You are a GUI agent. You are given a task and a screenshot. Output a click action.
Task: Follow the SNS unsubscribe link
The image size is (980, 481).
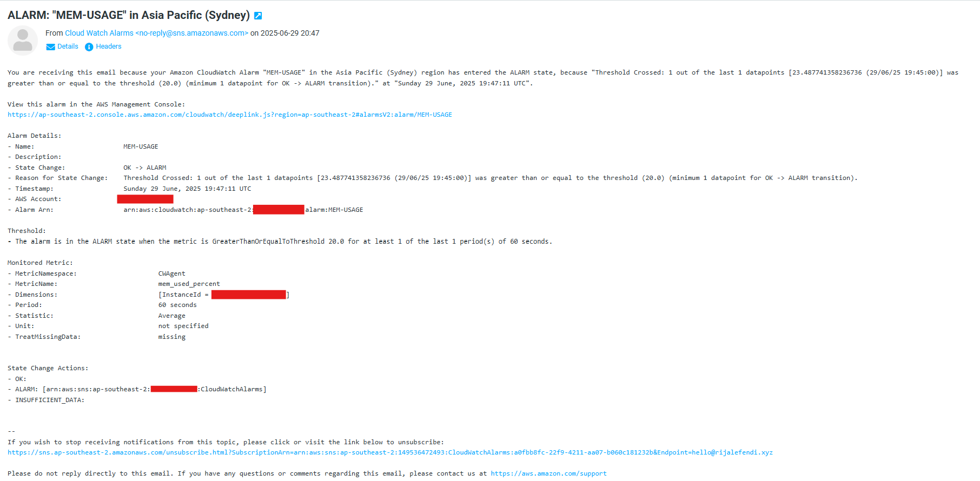(x=390, y=452)
